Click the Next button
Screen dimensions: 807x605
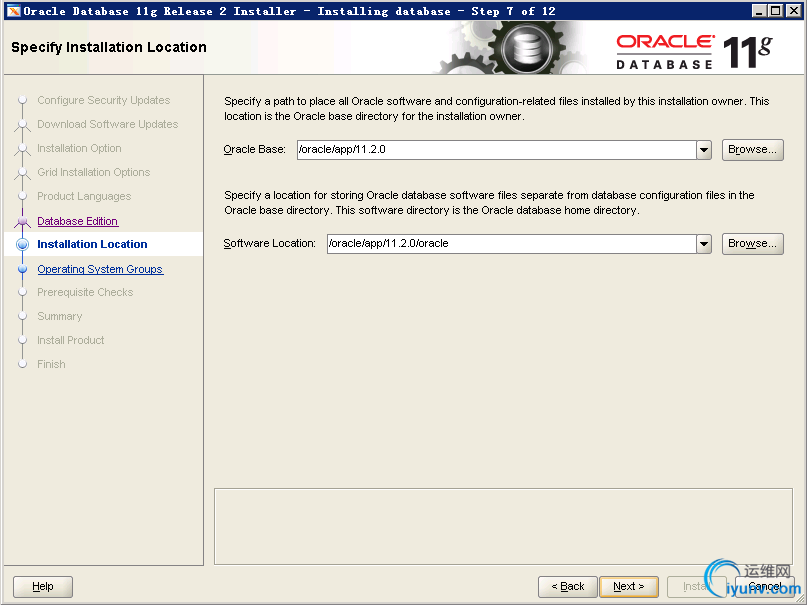coord(629,586)
